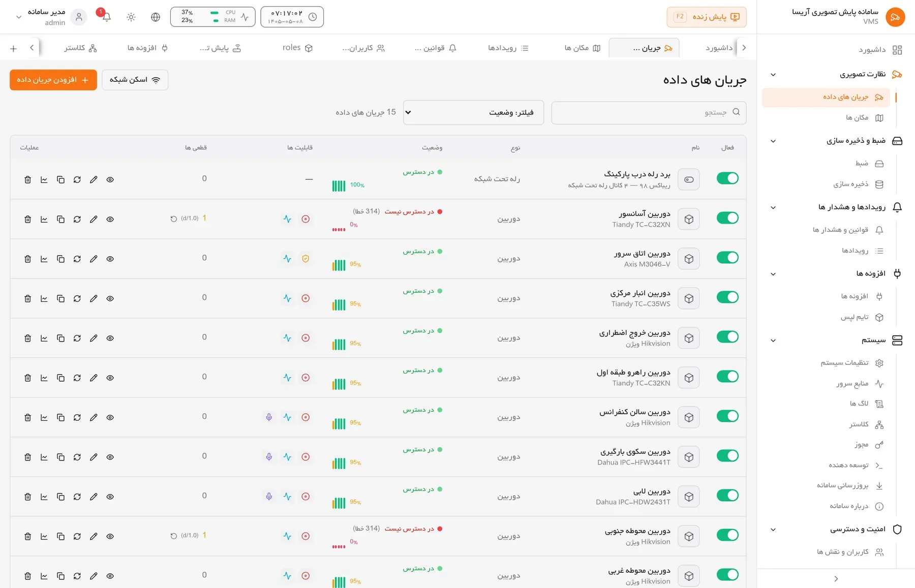The height and width of the screenshot is (588, 915).
Task: Click the cube icon of دوربین آسانسور
Action: click(x=689, y=219)
